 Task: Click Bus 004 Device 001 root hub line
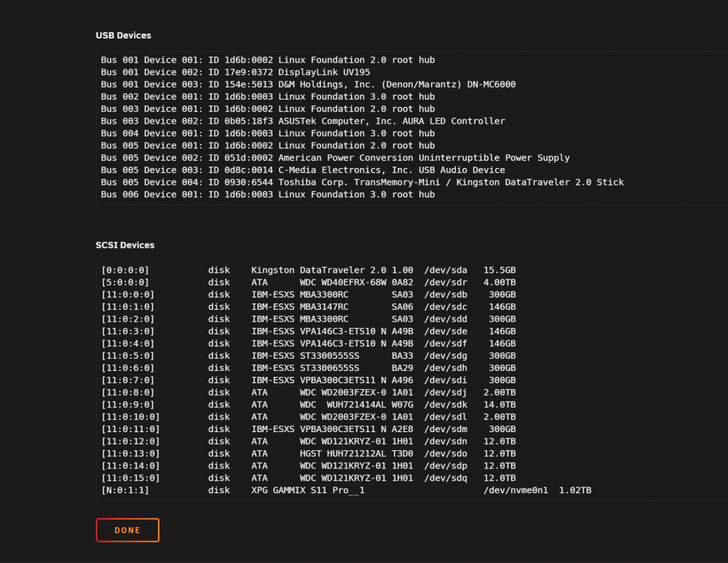[268, 134]
